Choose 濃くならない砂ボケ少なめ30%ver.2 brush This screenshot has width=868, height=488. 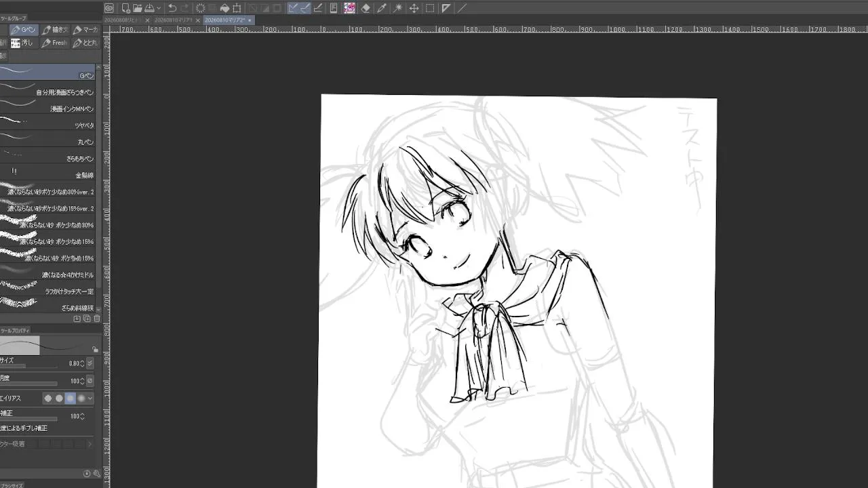pyautogui.click(x=47, y=188)
